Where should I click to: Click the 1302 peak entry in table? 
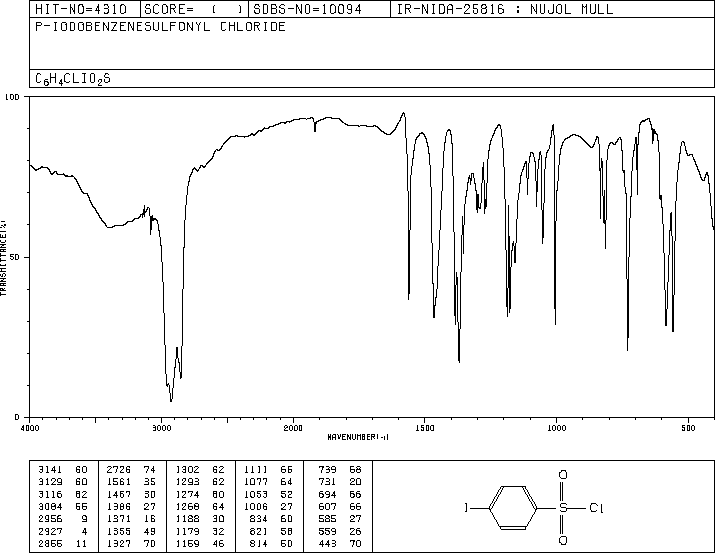click(x=200, y=470)
